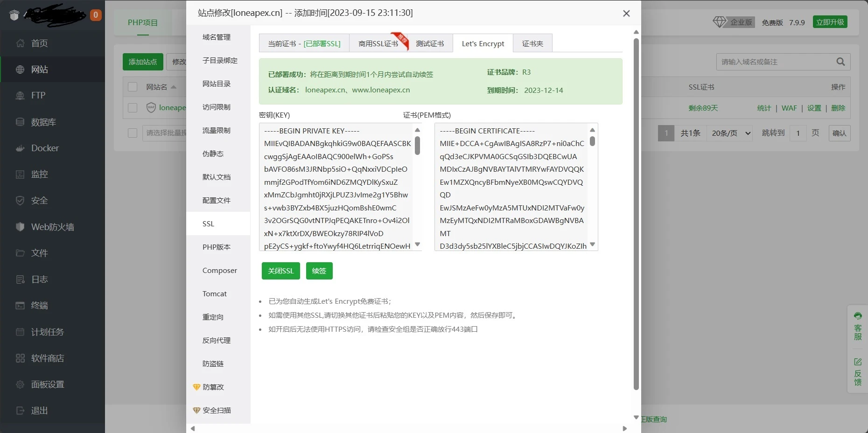Viewport: 868px width, 433px height.
Task: Open the 证书夹 tab
Action: pyautogui.click(x=532, y=44)
